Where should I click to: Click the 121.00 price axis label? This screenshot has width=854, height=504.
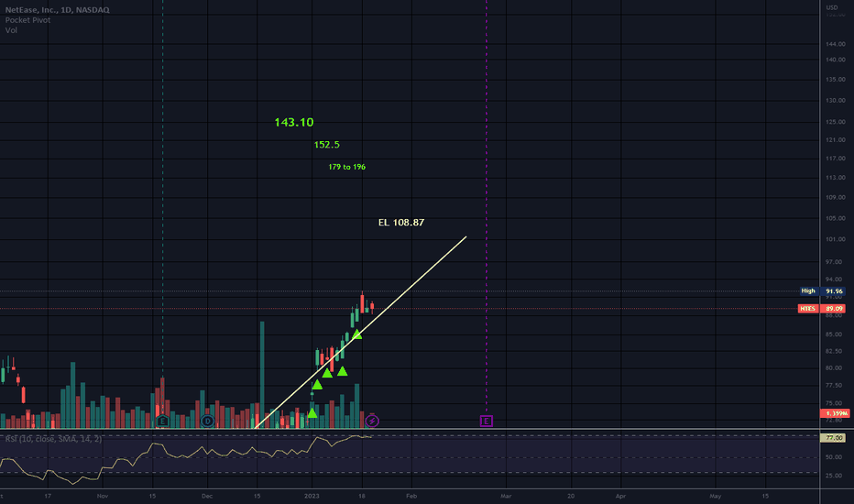pyautogui.click(x=835, y=140)
